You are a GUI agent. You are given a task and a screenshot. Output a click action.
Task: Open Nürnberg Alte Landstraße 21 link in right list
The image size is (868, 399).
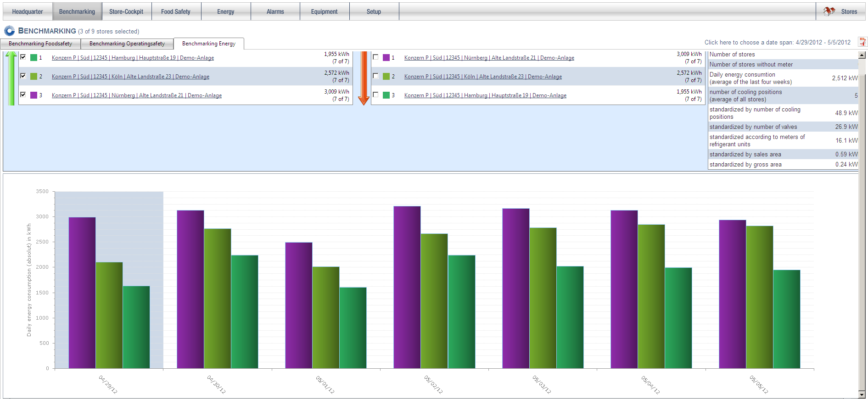pos(489,58)
